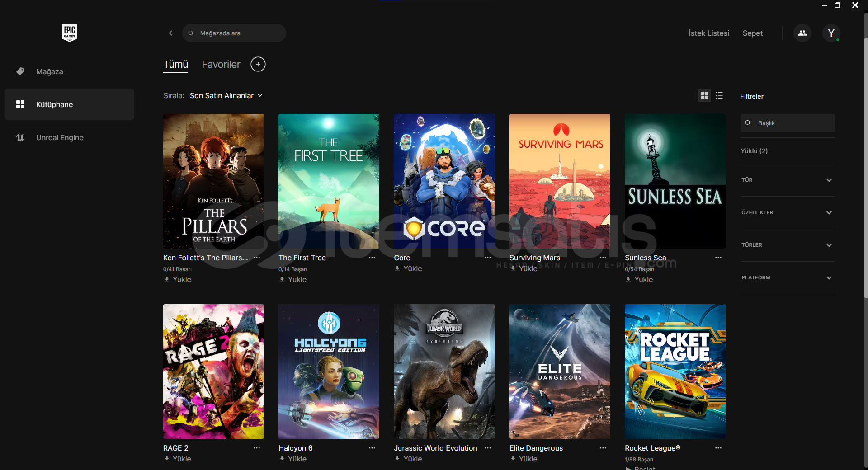Click the magnifier icon in Başlık filter

[x=748, y=123]
